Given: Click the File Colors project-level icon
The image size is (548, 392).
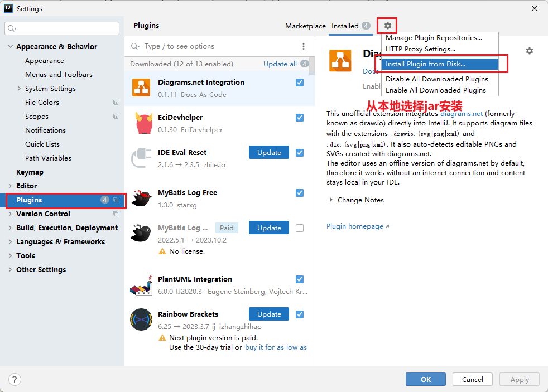Looking at the screenshot, I should tap(116, 102).
